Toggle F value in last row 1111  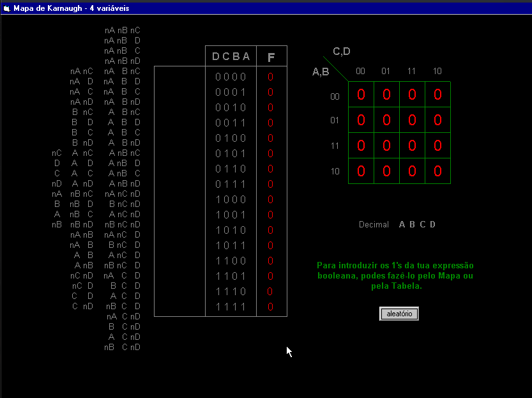271,307
